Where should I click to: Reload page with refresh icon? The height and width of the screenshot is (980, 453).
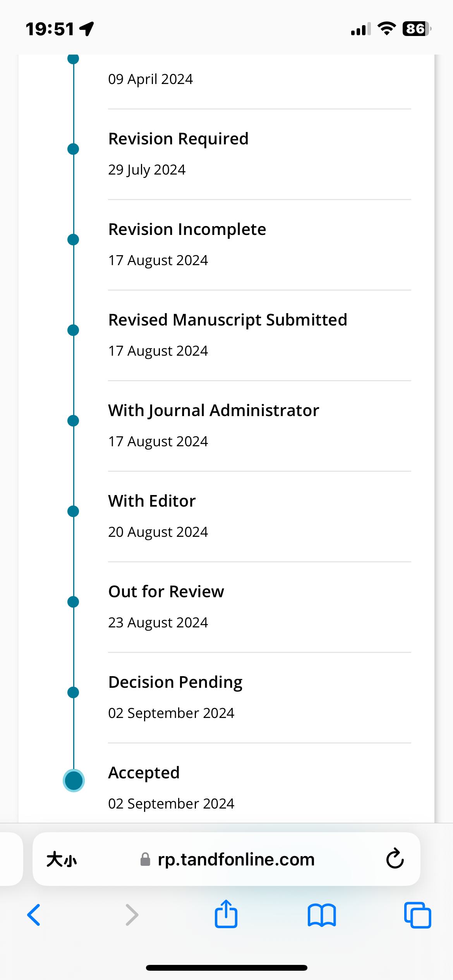coord(395,858)
